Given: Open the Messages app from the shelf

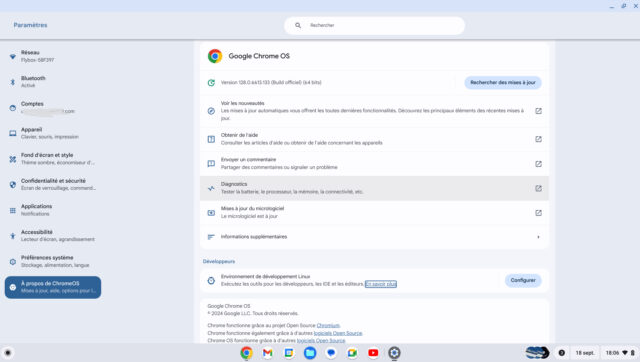Looking at the screenshot, I should tap(331, 353).
